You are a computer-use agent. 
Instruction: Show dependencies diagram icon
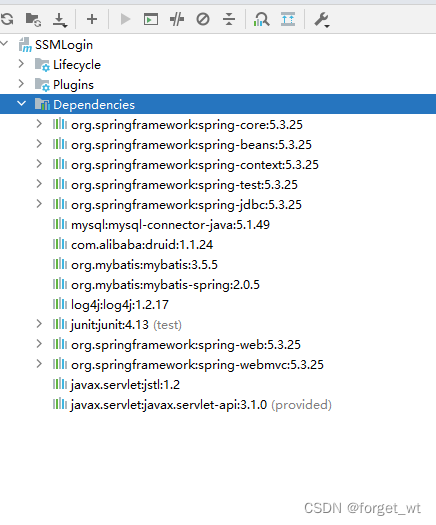pos(262,19)
